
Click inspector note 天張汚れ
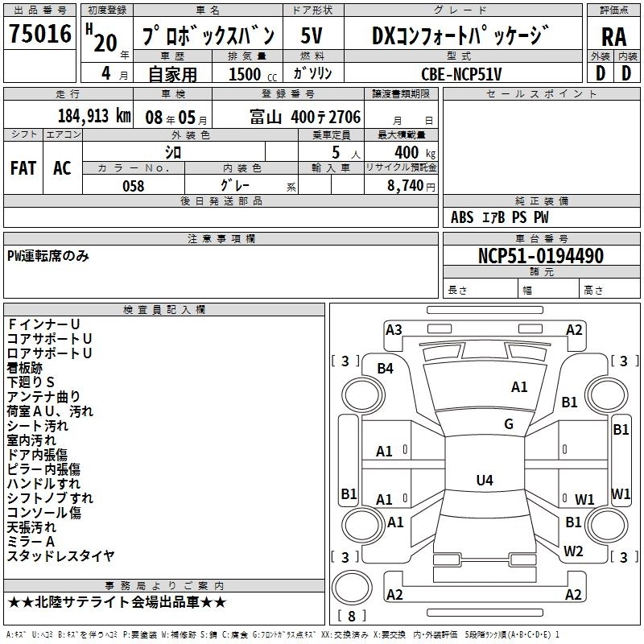pyautogui.click(x=31, y=527)
